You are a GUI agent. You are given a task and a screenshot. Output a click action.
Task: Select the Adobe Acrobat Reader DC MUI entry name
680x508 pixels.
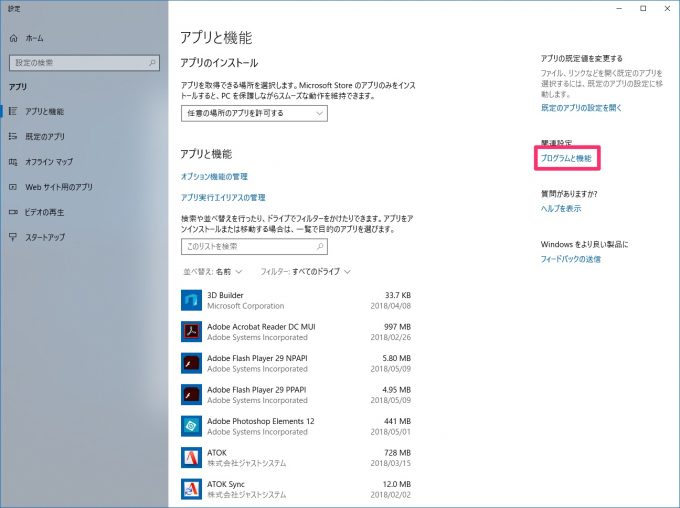pos(261,327)
